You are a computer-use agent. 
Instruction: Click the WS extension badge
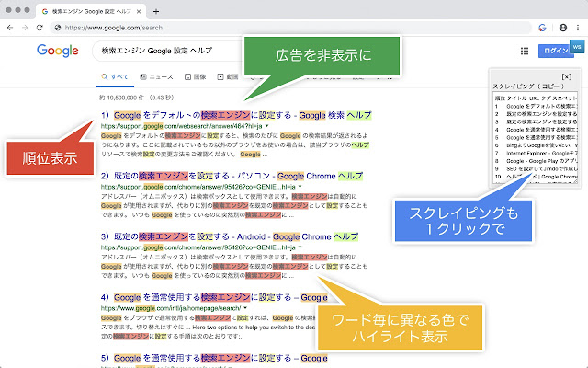point(577,47)
